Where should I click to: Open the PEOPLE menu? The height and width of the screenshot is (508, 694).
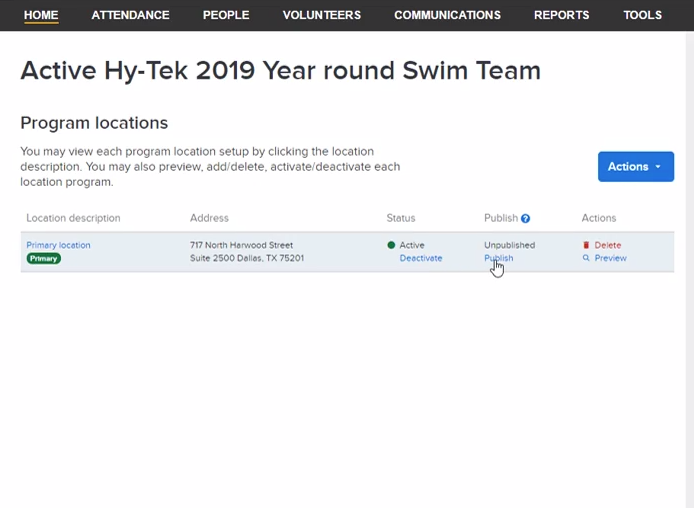click(x=226, y=15)
